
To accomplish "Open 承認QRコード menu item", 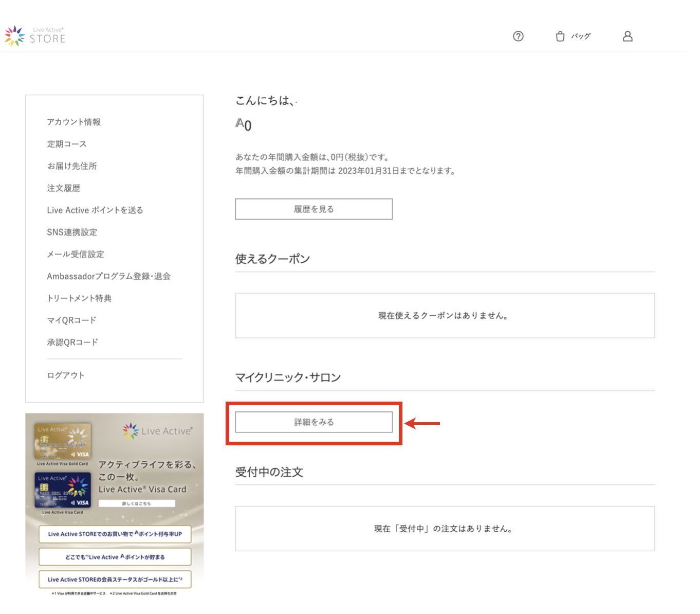I will coord(72,342).
